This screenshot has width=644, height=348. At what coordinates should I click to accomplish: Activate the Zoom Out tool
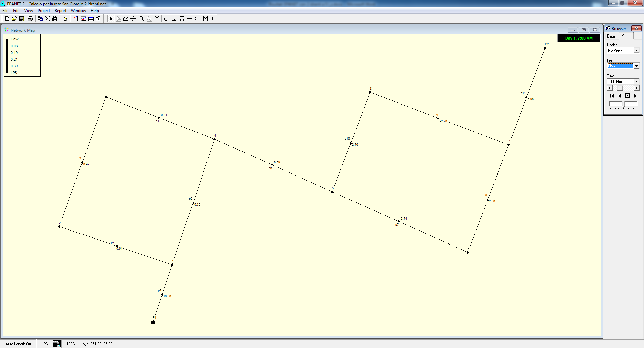pyautogui.click(x=149, y=19)
